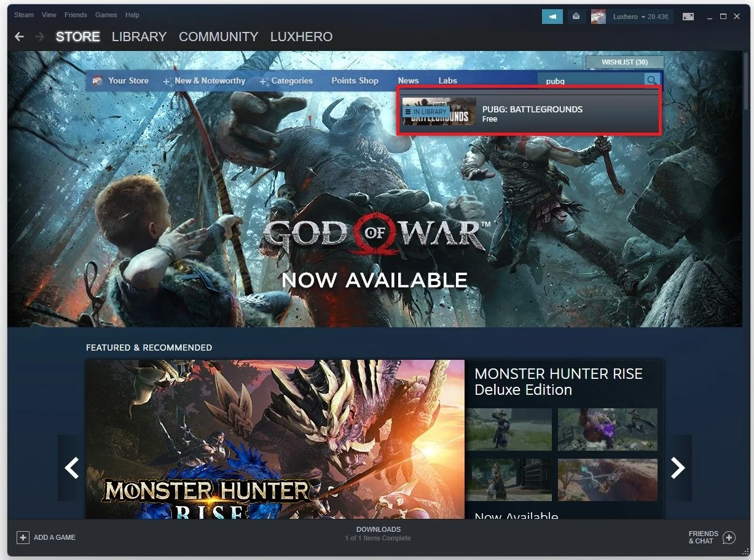View the top-right Monster Hunter screenshot
Image resolution: width=754 pixels, height=560 pixels.
pos(608,429)
